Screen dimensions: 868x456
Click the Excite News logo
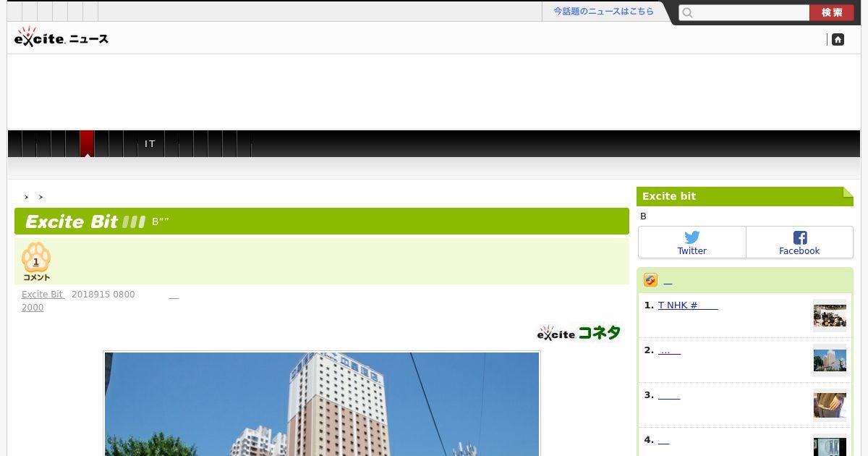pyautogui.click(x=61, y=37)
